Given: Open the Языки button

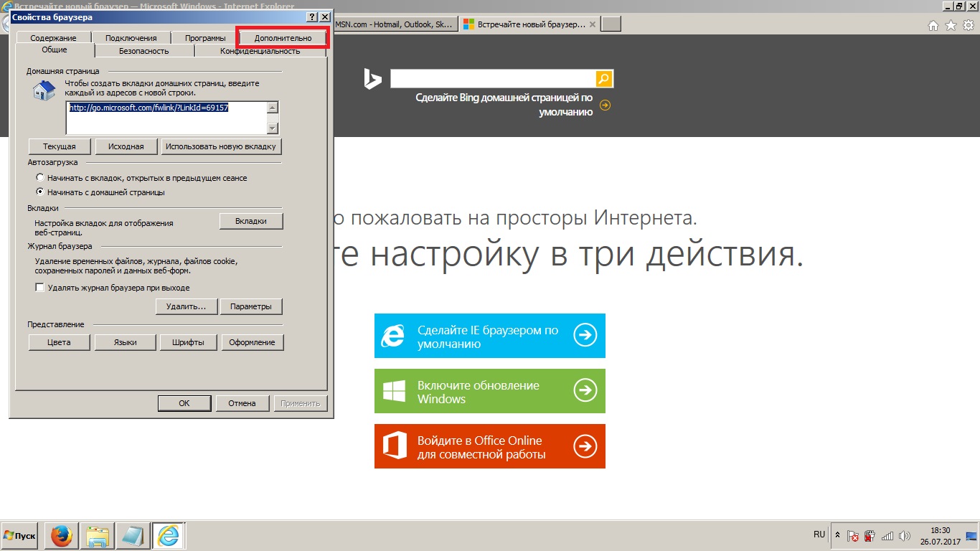Looking at the screenshot, I should click(126, 342).
